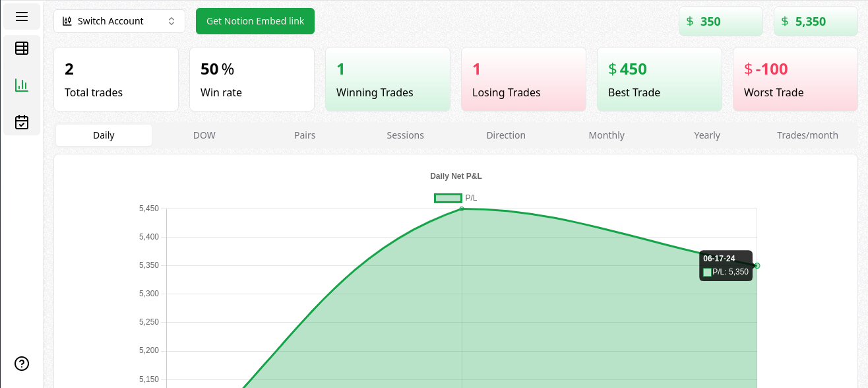Click the 5,300 y-axis label

pos(149,294)
